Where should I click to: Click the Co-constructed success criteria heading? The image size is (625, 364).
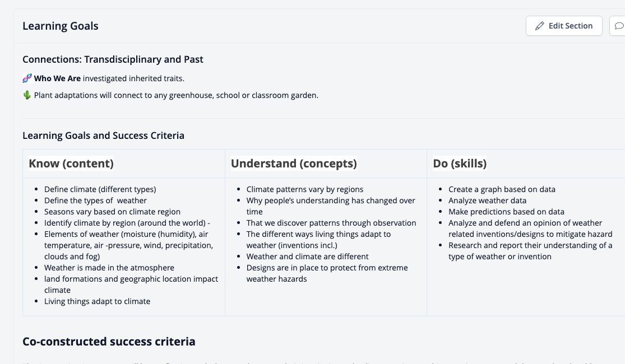pyautogui.click(x=109, y=342)
